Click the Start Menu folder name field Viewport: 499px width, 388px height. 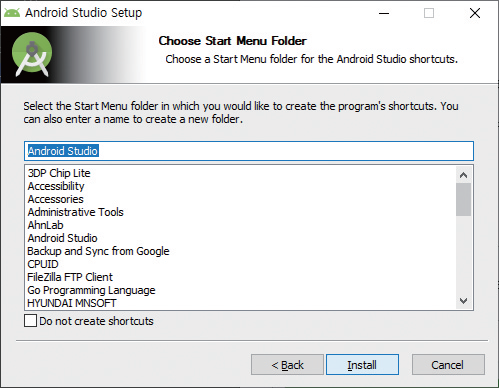pyautogui.click(x=249, y=151)
